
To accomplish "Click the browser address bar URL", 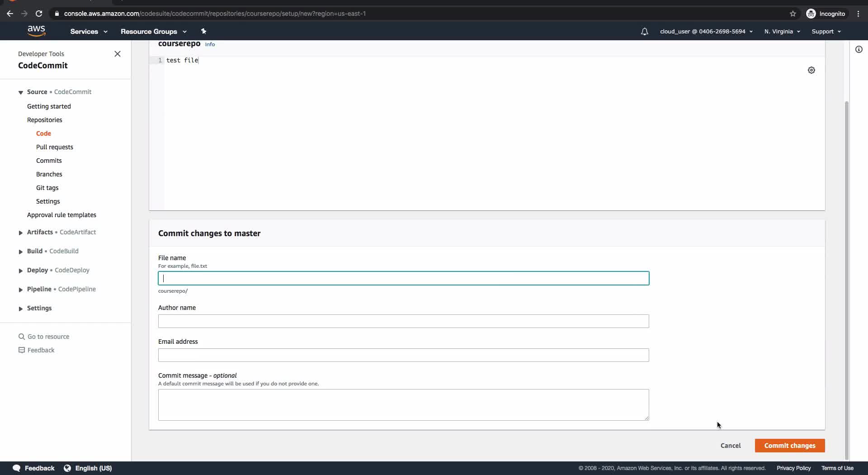I will [x=215, y=14].
